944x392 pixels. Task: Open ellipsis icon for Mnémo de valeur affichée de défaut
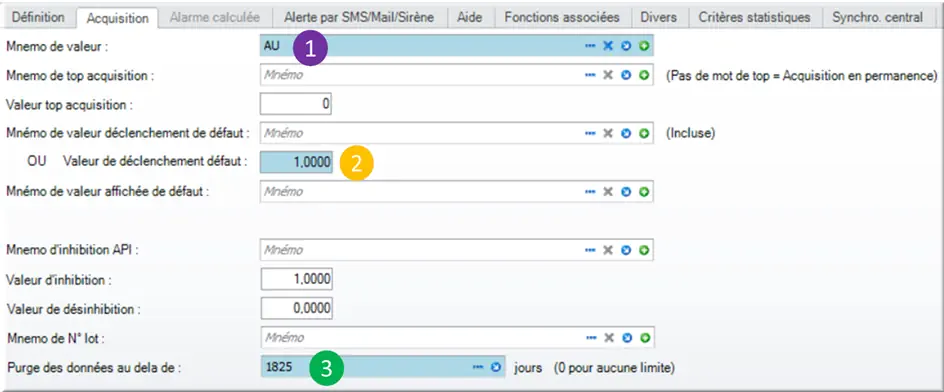[590, 191]
